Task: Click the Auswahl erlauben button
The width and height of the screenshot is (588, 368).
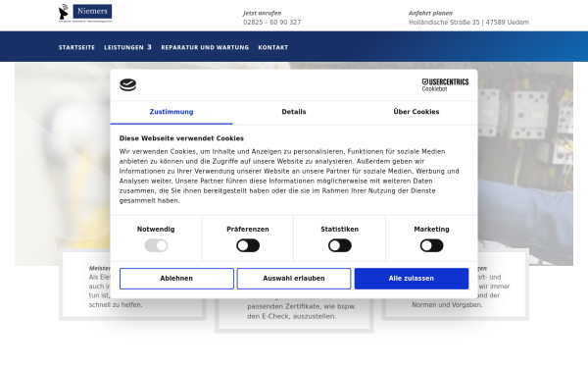Action: tap(294, 279)
